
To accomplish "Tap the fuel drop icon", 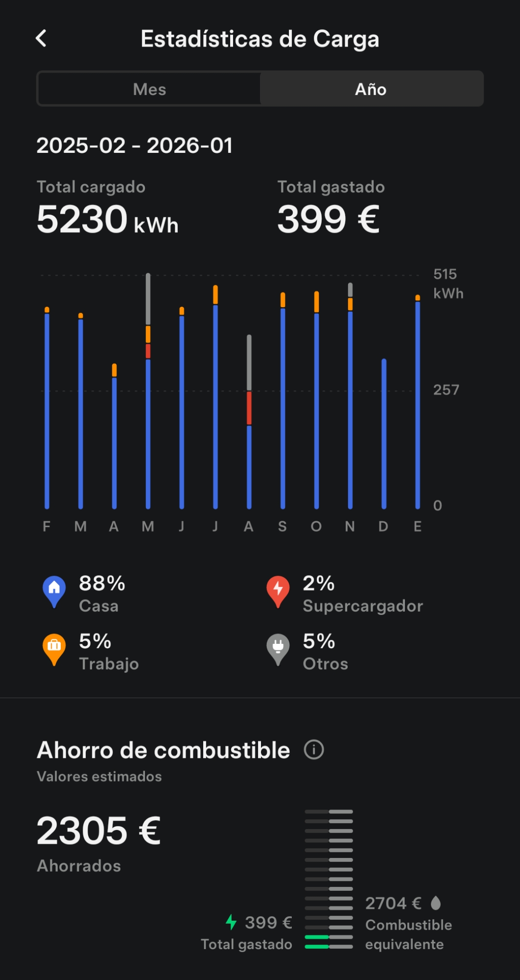I will tap(436, 903).
